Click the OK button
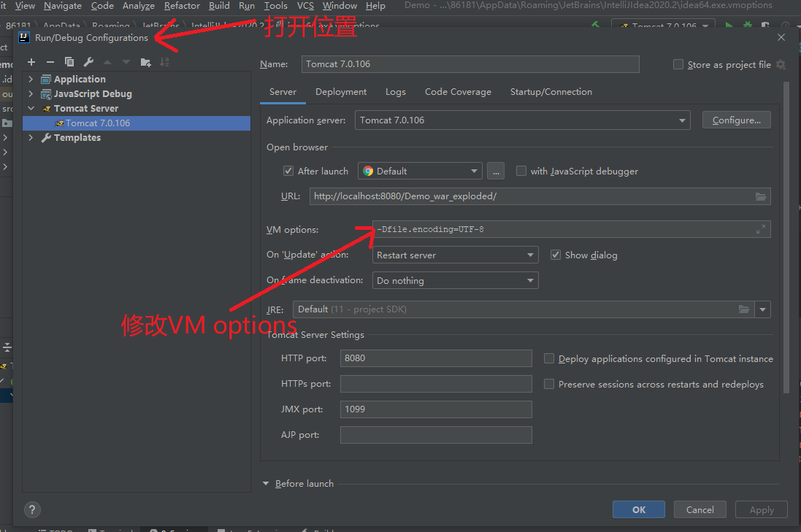801x532 pixels. click(x=639, y=509)
